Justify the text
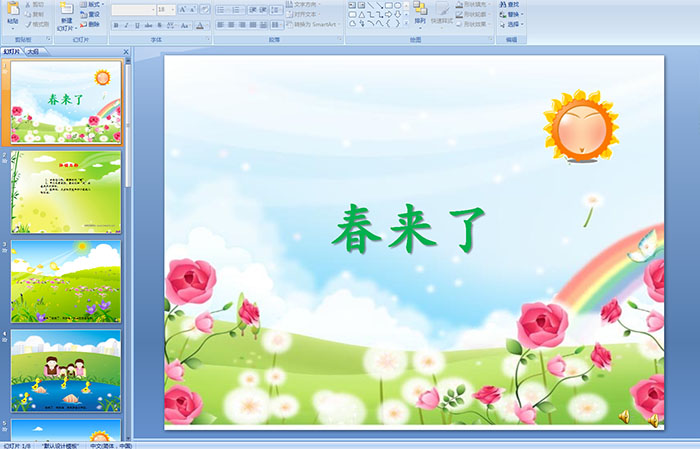The image size is (700, 449). click(253, 25)
